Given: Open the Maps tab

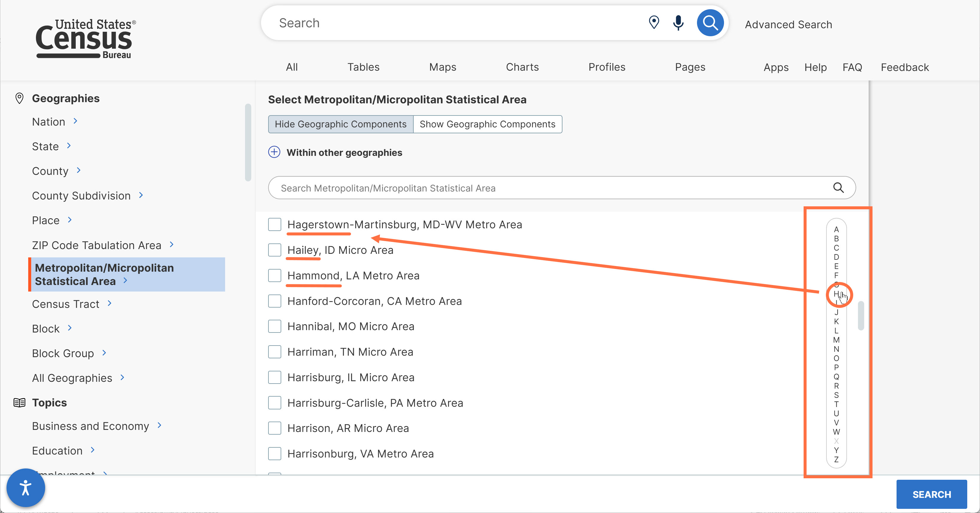Looking at the screenshot, I should tap(442, 67).
